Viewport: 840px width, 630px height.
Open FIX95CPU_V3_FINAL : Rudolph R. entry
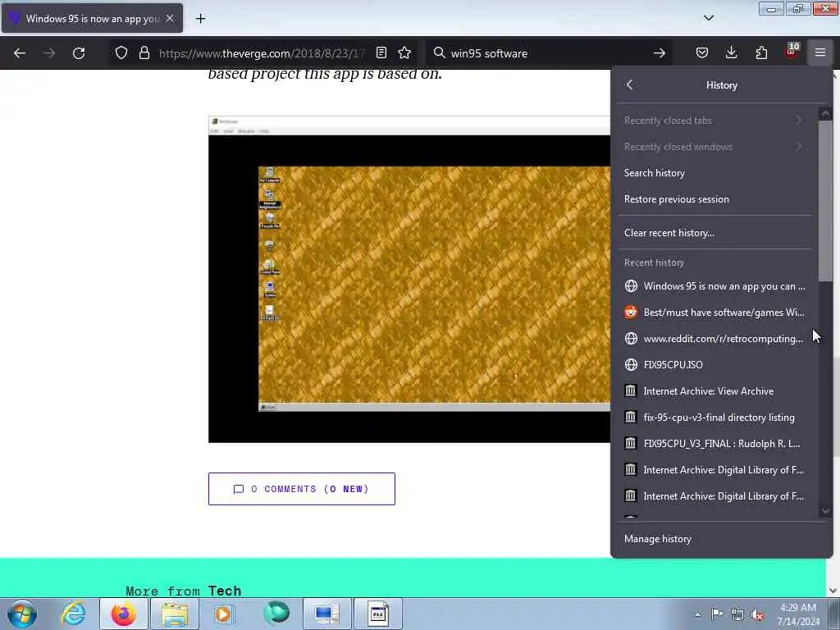pyautogui.click(x=714, y=444)
